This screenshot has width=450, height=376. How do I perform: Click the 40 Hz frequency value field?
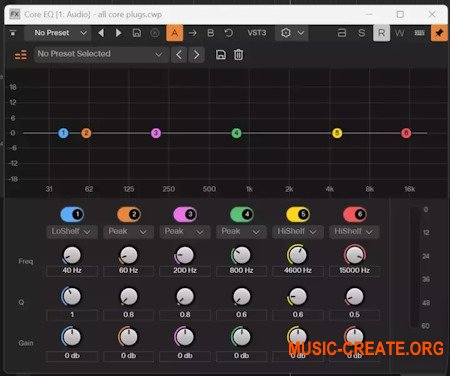[x=72, y=271]
